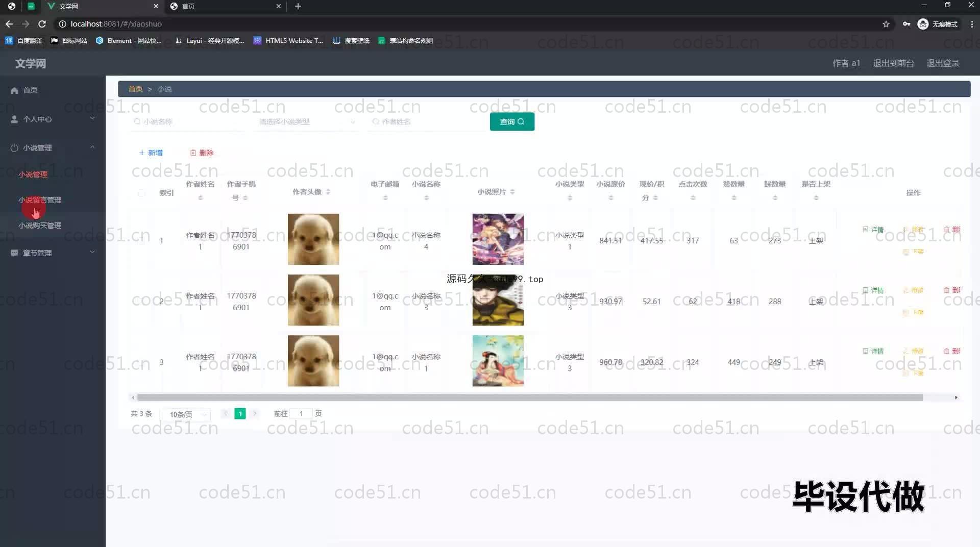Click the scrollbar right arrow
Viewport: 980px width, 547px height.
(956, 397)
